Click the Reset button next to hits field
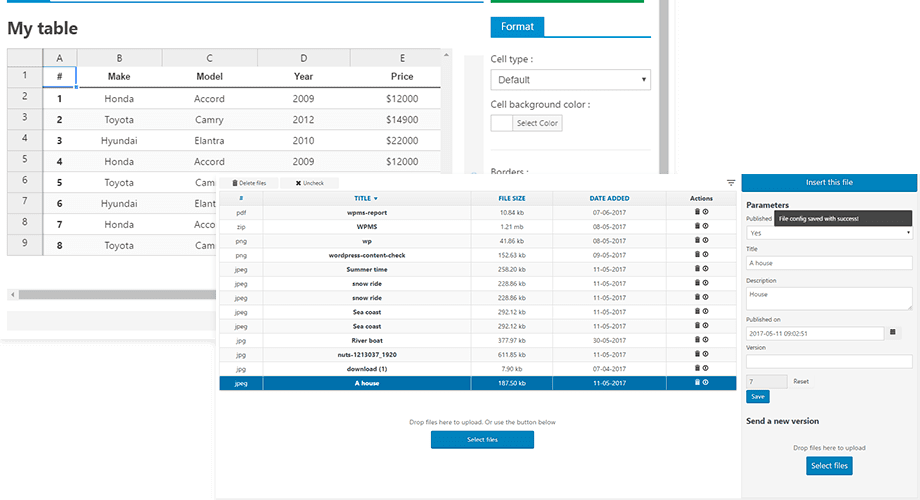920x500 pixels. [x=801, y=381]
